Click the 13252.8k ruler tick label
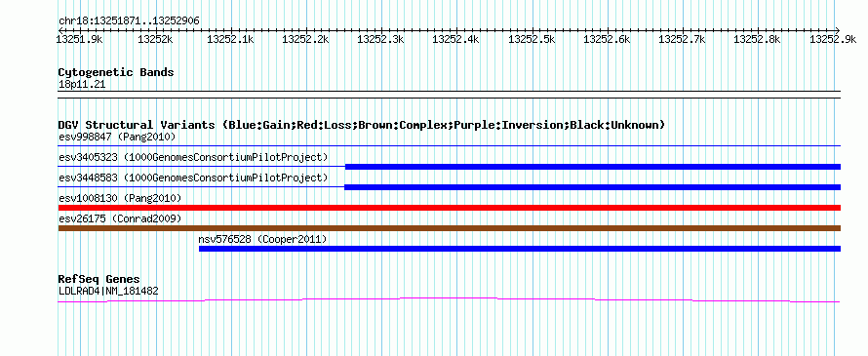868x356 pixels. [x=757, y=39]
